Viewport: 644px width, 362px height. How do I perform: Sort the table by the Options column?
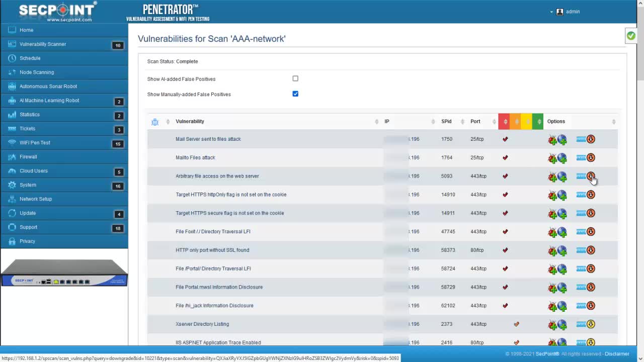pos(556,121)
